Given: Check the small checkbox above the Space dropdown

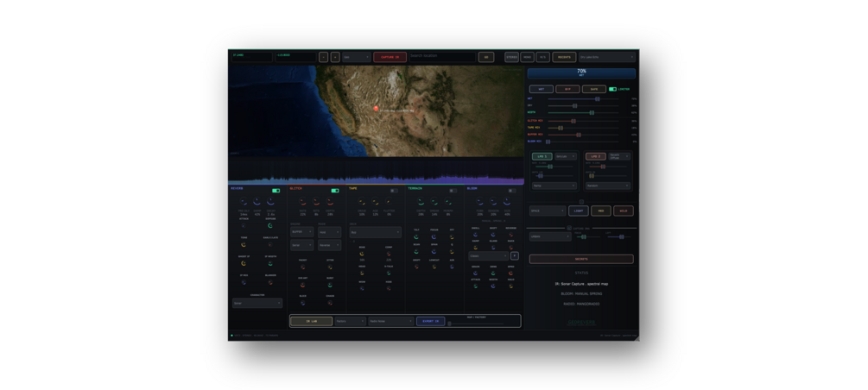Looking at the screenshot, I should 581,202.
